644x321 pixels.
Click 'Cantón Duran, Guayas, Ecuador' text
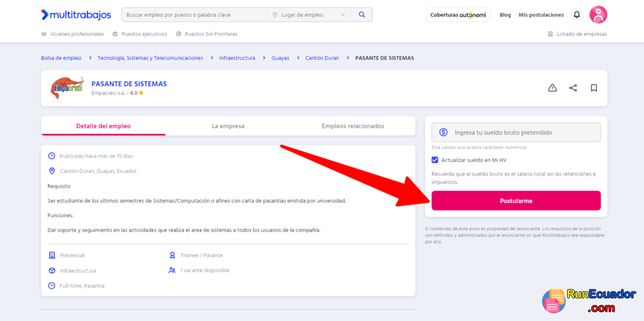98,171
